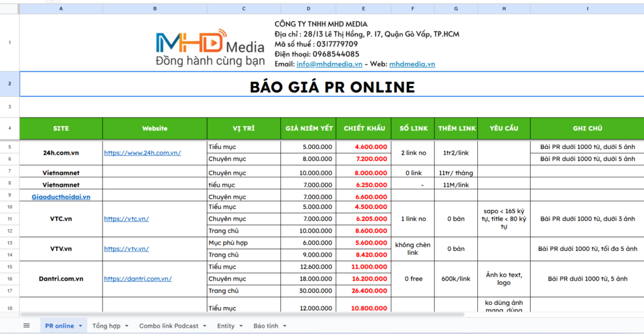The width and height of the screenshot is (644, 334).
Task: Open the https://dantri.com.vn/ link
Action: (x=138, y=278)
